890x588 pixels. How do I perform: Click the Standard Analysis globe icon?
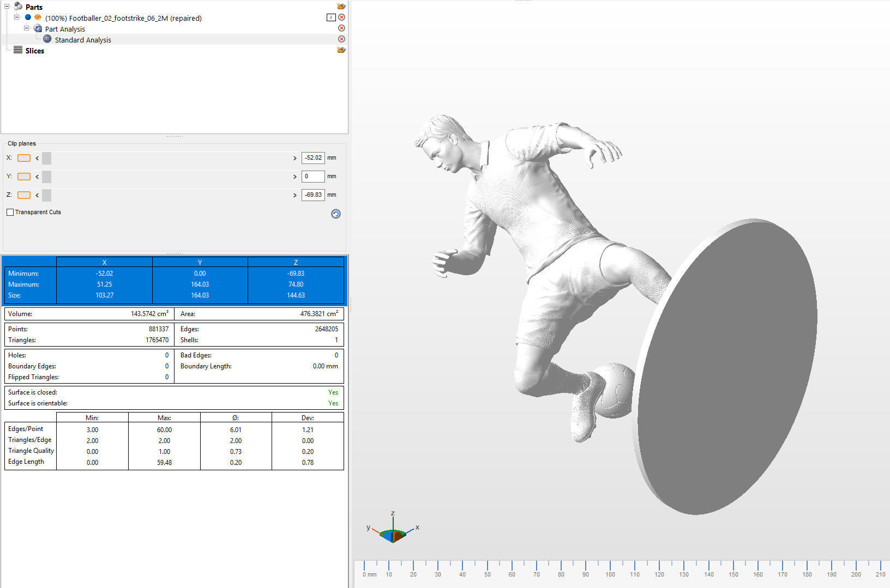[x=47, y=39]
